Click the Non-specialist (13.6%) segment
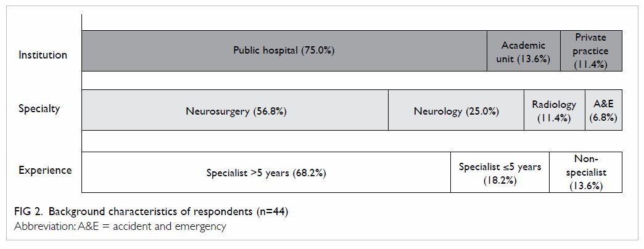Viewport: 644px width, 249px height. pyautogui.click(x=585, y=173)
